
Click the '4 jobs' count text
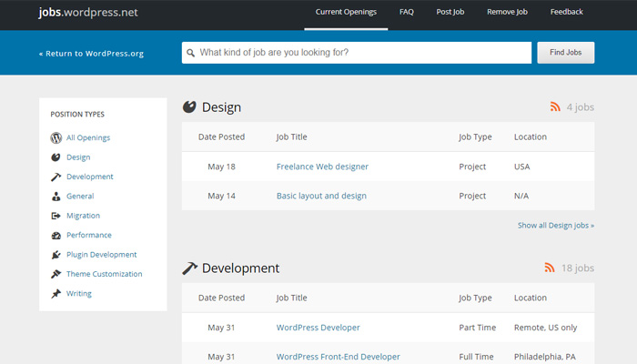pyautogui.click(x=581, y=107)
